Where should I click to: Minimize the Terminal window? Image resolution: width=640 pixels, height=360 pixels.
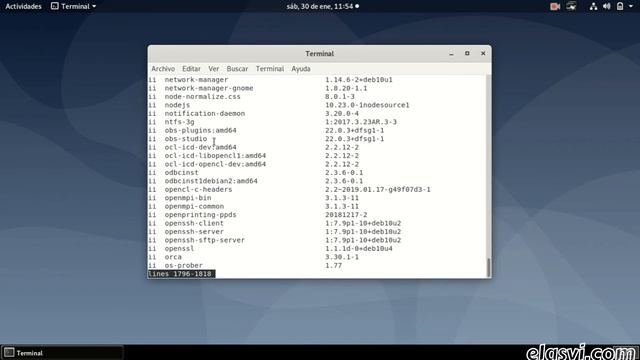pyautogui.click(x=451, y=53)
